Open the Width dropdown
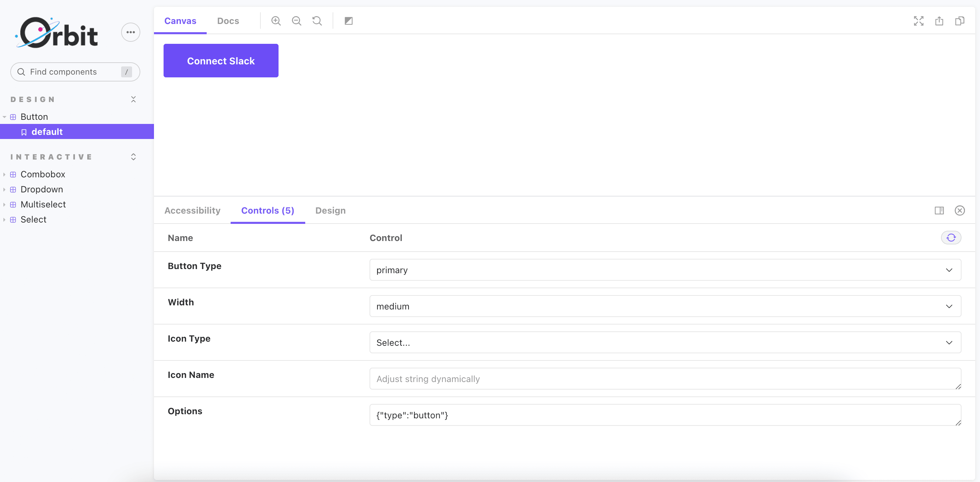Screen dimensions: 980x482 pos(665,306)
